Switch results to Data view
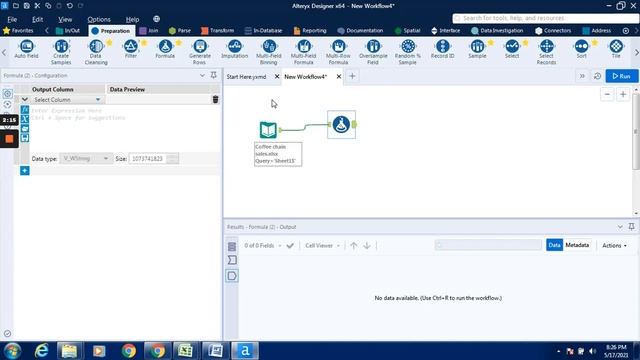The image size is (640, 360). [554, 245]
